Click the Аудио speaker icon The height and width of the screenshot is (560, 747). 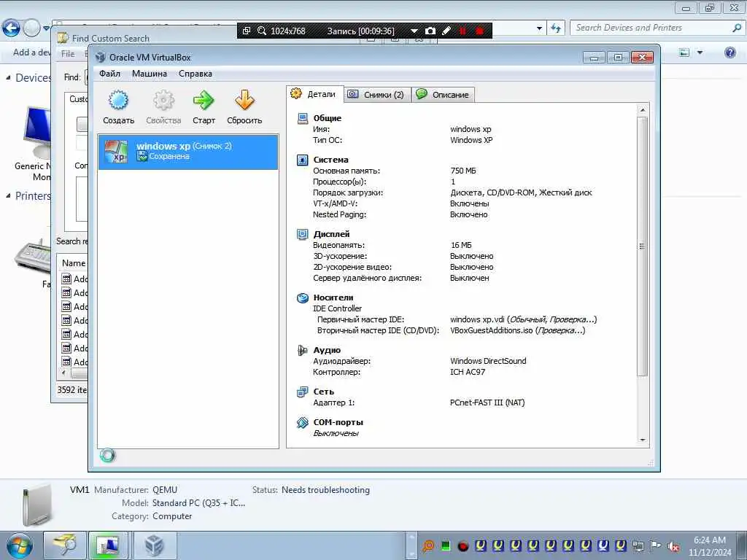[303, 351]
